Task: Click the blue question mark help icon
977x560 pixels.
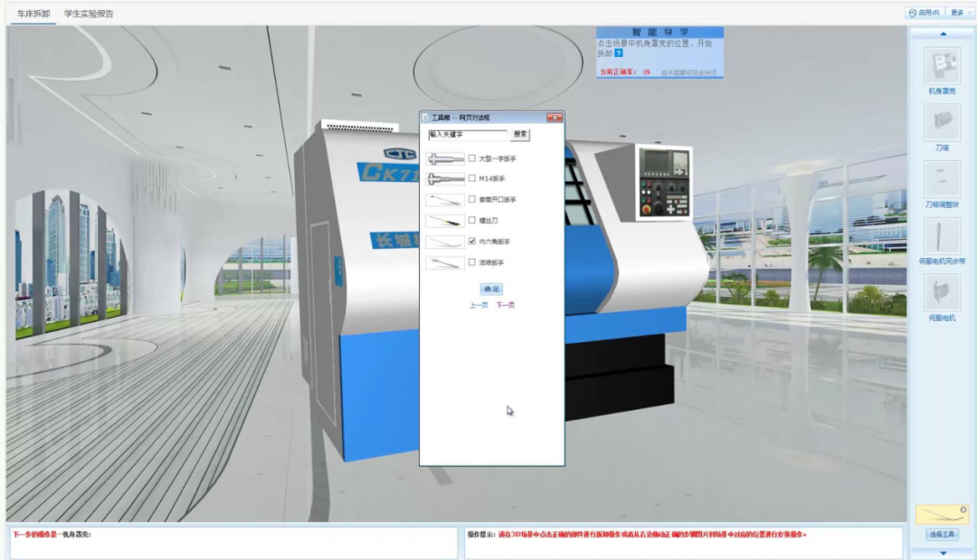Action: pos(619,53)
